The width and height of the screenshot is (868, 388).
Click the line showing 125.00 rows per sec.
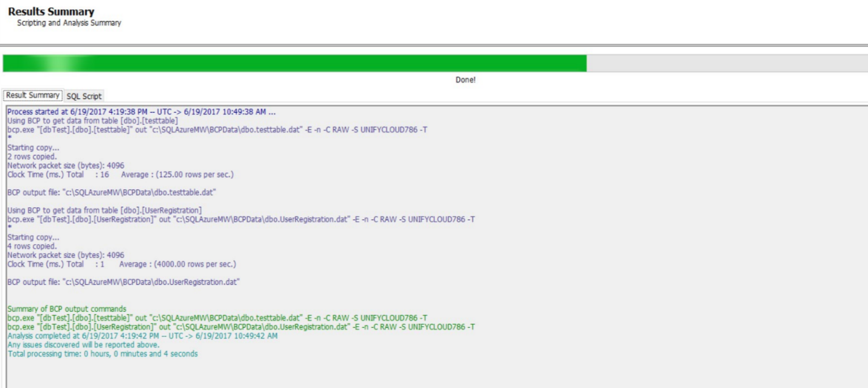(120, 175)
